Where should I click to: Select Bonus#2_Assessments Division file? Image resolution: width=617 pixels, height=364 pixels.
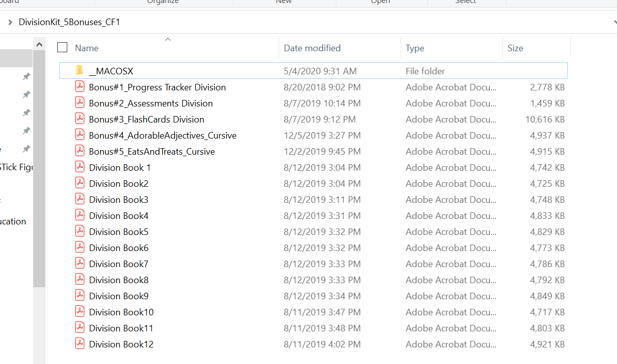point(151,103)
